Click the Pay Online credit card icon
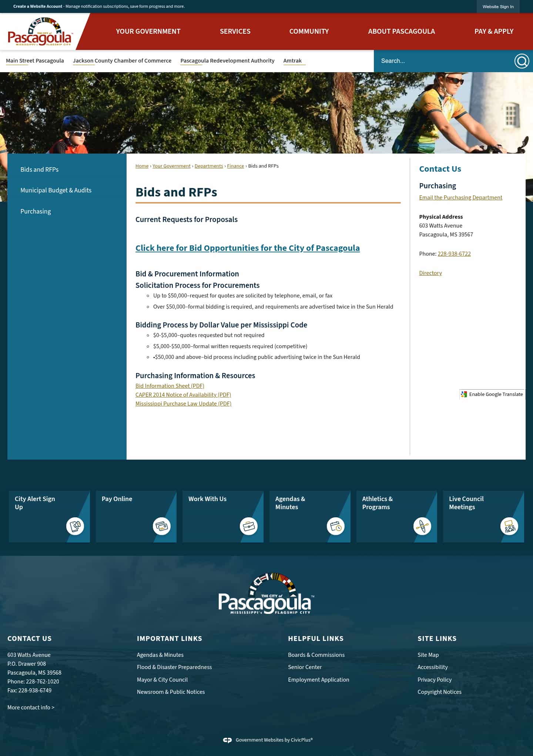The image size is (533, 756). [162, 526]
